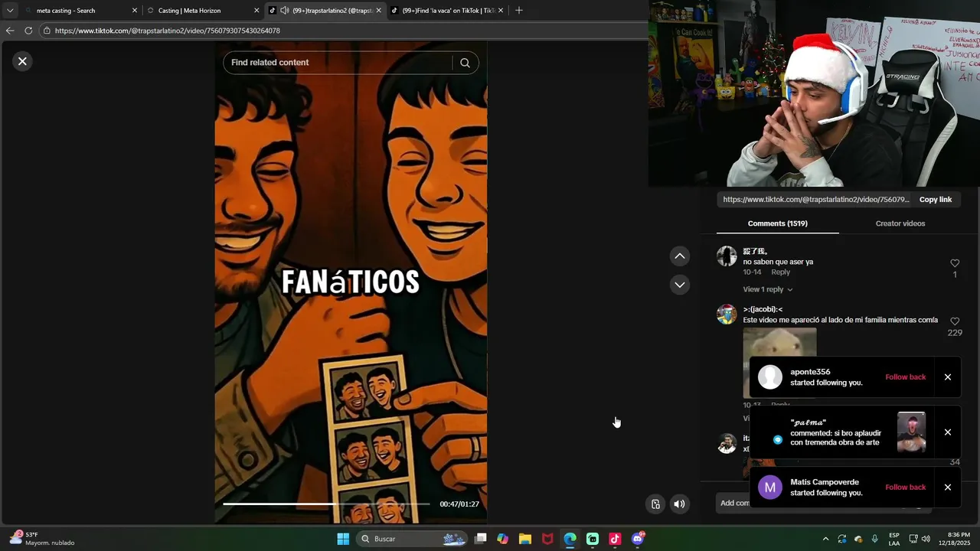Click the Add comment field
Screen dimensions: 980x551
click(735, 503)
